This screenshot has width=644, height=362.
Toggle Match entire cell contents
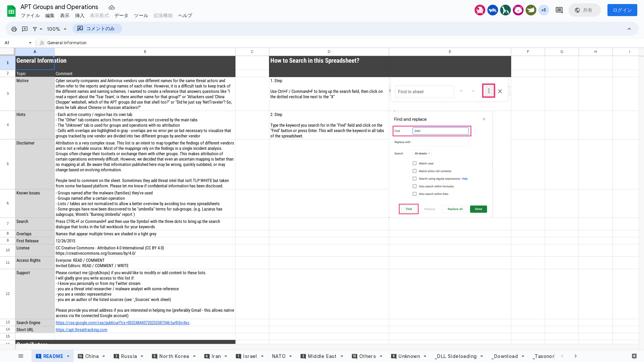point(415,171)
